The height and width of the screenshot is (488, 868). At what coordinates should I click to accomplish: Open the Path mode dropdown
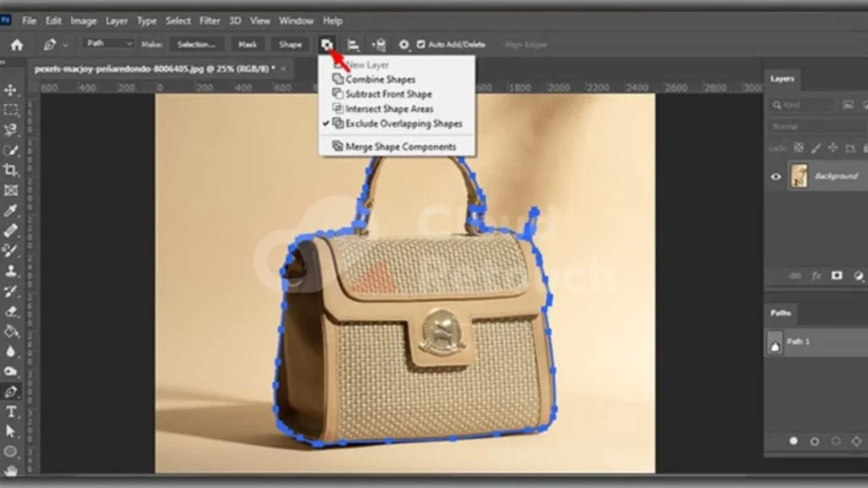coord(110,44)
